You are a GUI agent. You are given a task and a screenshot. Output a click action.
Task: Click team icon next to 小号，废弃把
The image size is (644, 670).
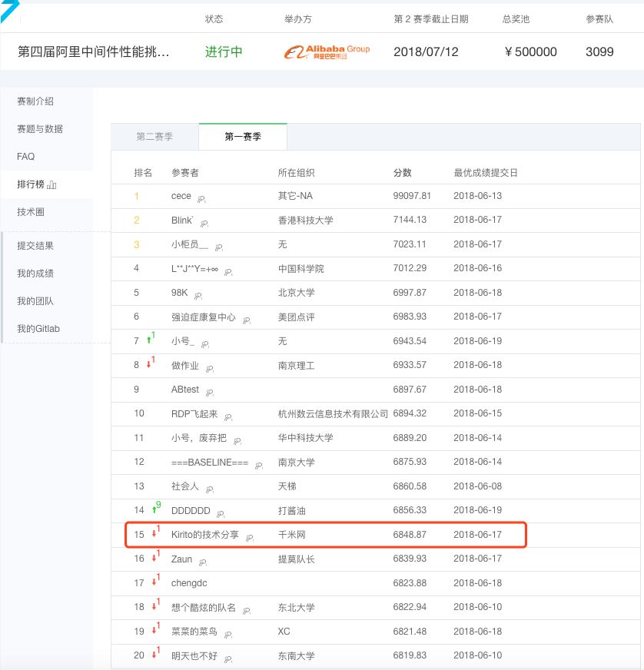(x=237, y=441)
